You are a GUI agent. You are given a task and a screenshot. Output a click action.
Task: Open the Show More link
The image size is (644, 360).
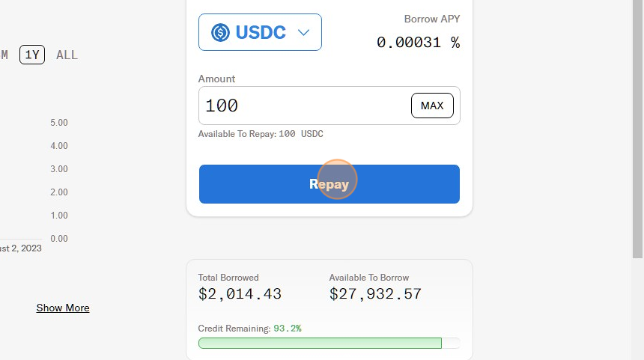point(63,308)
